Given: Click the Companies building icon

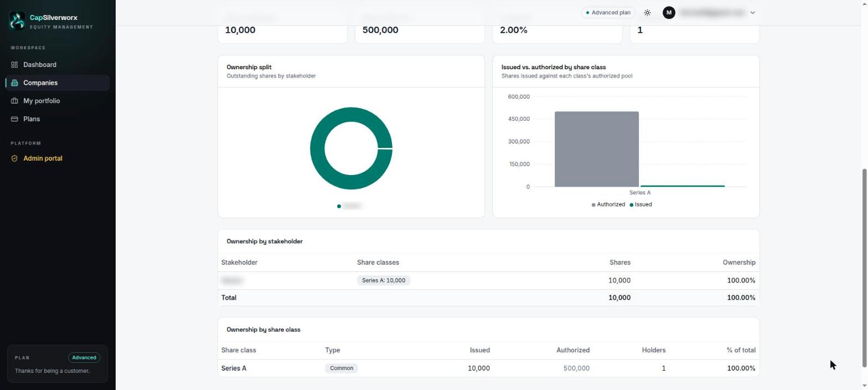Looking at the screenshot, I should click(x=14, y=83).
